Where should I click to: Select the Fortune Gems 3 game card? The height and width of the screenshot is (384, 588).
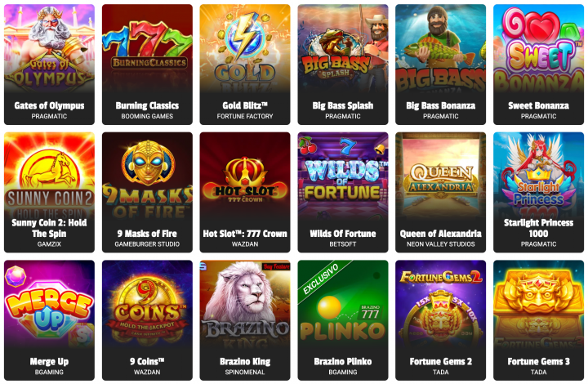[x=538, y=320]
